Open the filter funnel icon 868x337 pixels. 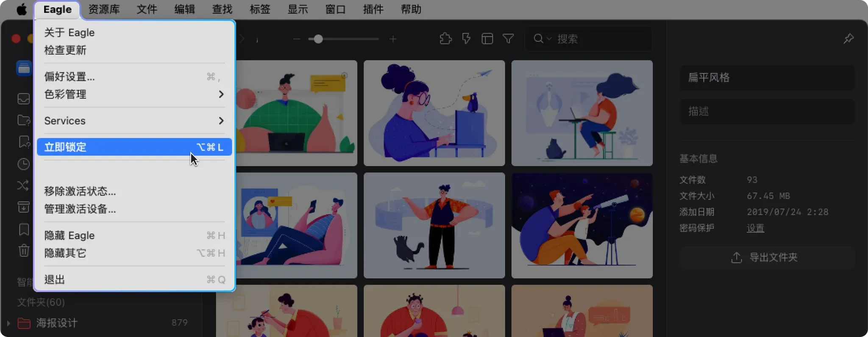coord(508,39)
